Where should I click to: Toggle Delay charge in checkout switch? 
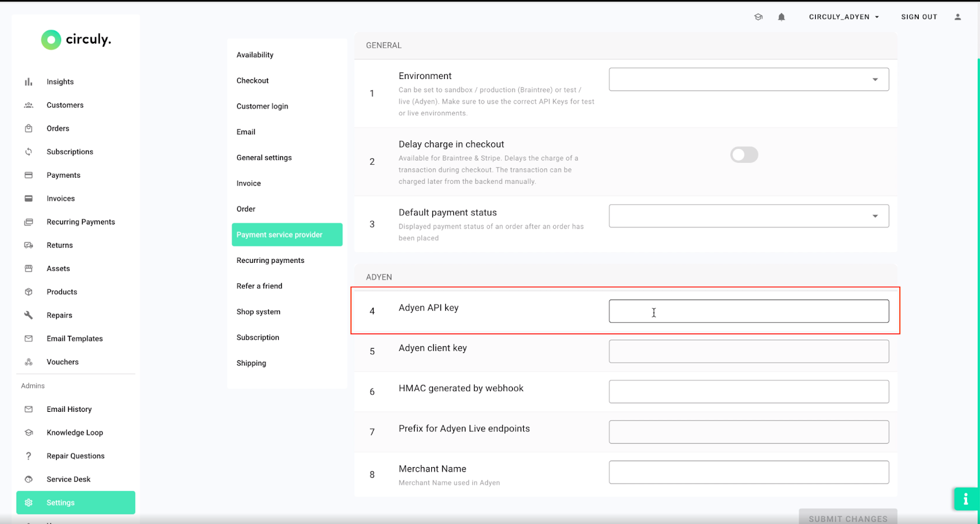(744, 154)
